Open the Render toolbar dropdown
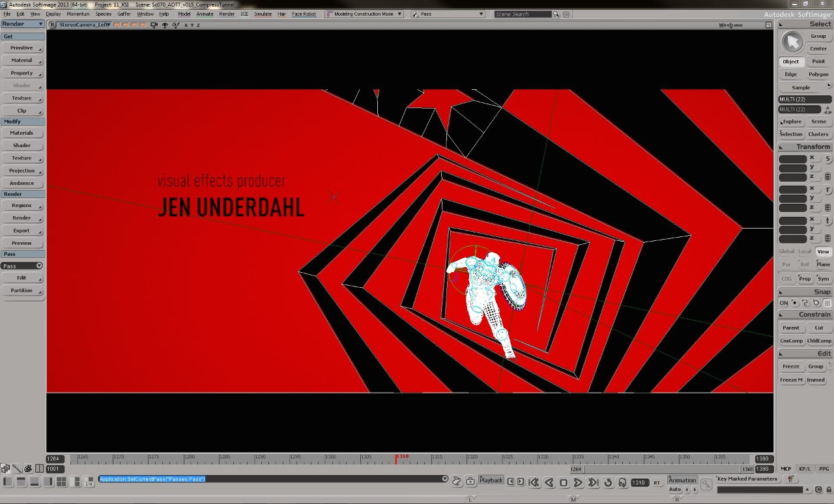The width and height of the screenshot is (834, 504). [23, 24]
